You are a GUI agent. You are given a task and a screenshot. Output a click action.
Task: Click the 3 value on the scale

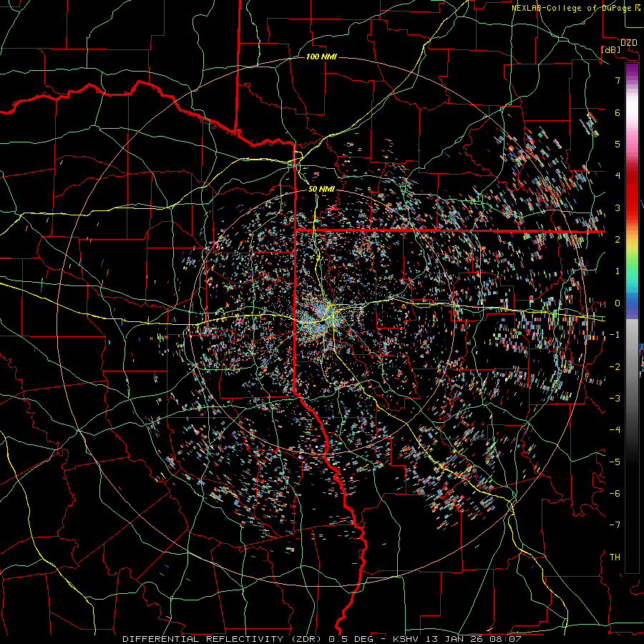tap(618, 208)
